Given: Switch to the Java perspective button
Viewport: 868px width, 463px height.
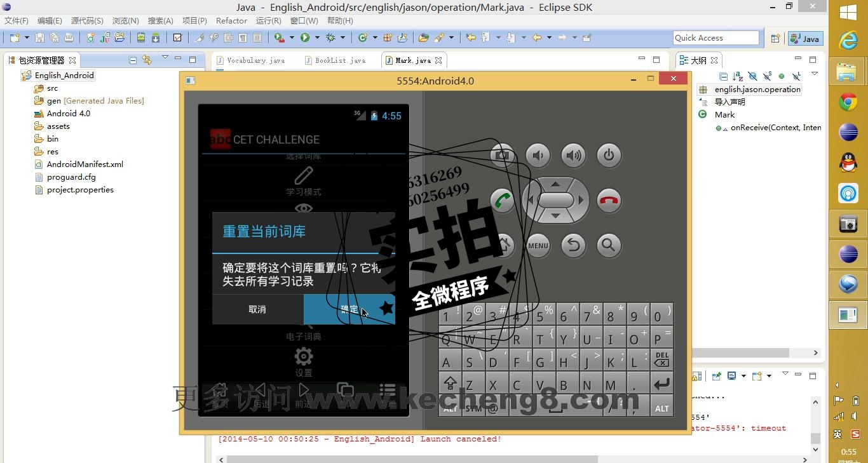Looking at the screenshot, I should tap(805, 39).
